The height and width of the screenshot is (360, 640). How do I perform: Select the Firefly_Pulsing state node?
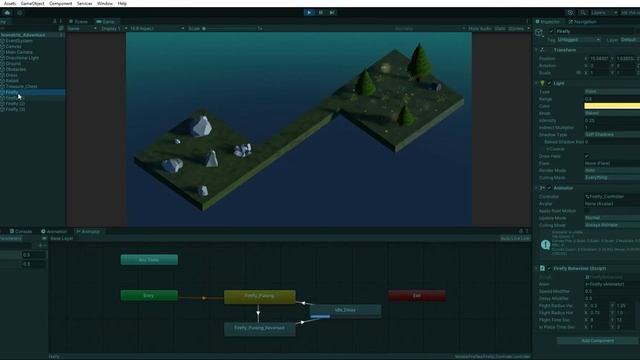tap(260, 297)
